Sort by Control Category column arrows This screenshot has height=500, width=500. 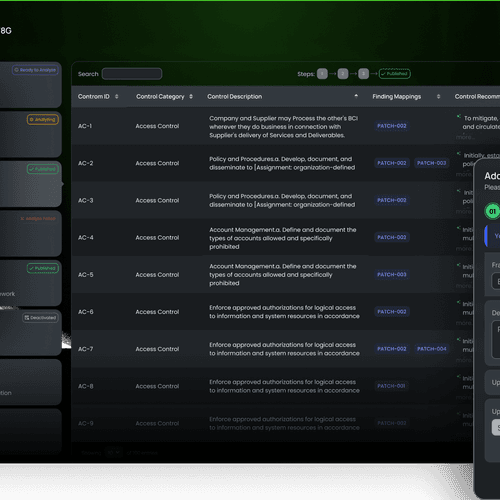click(x=191, y=97)
